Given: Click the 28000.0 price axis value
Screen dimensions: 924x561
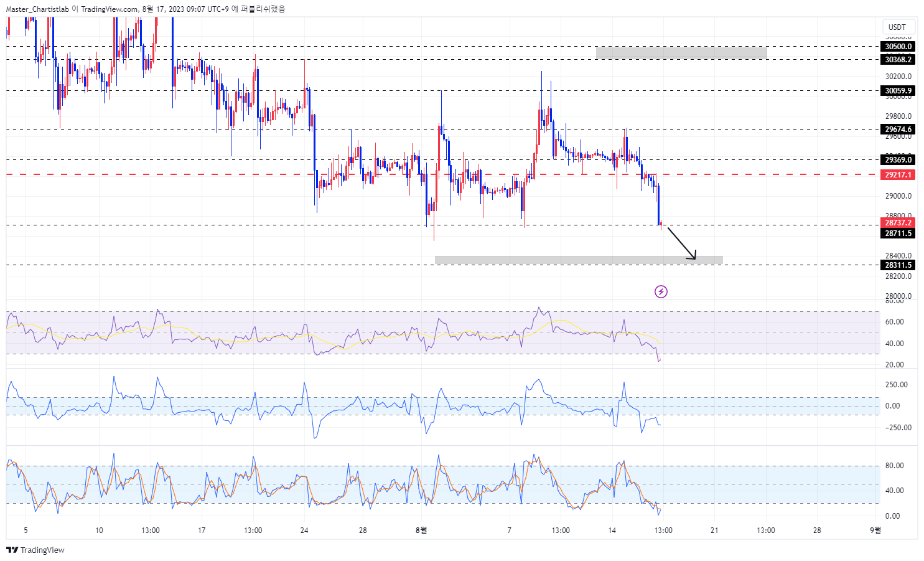Looking at the screenshot, I should 898,296.
